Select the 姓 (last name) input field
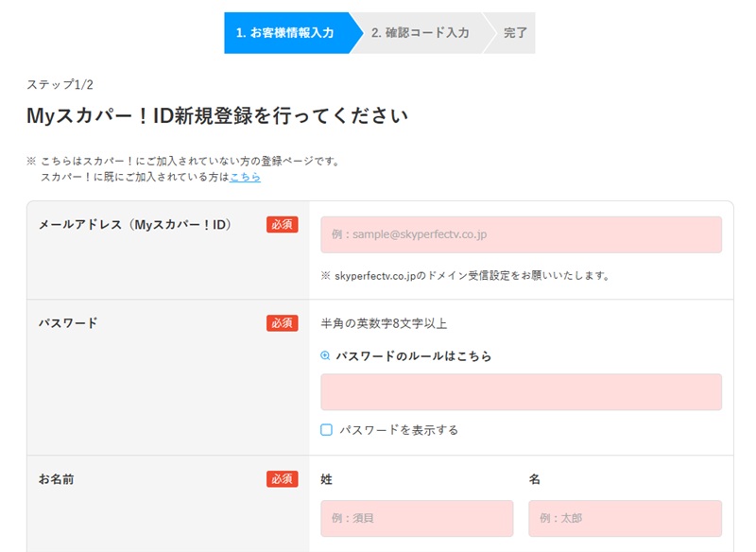756x552 pixels. 417,518
